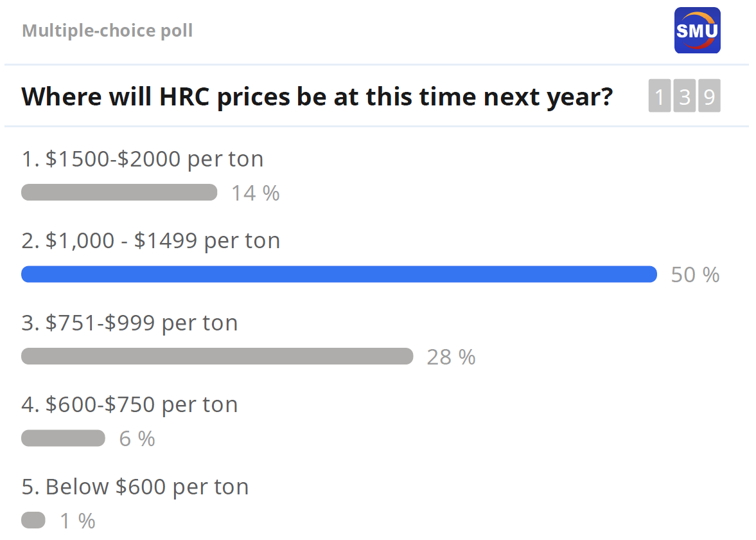This screenshot has height=540, width=756.
Task: Click the vote count digit 1
Action: click(659, 96)
